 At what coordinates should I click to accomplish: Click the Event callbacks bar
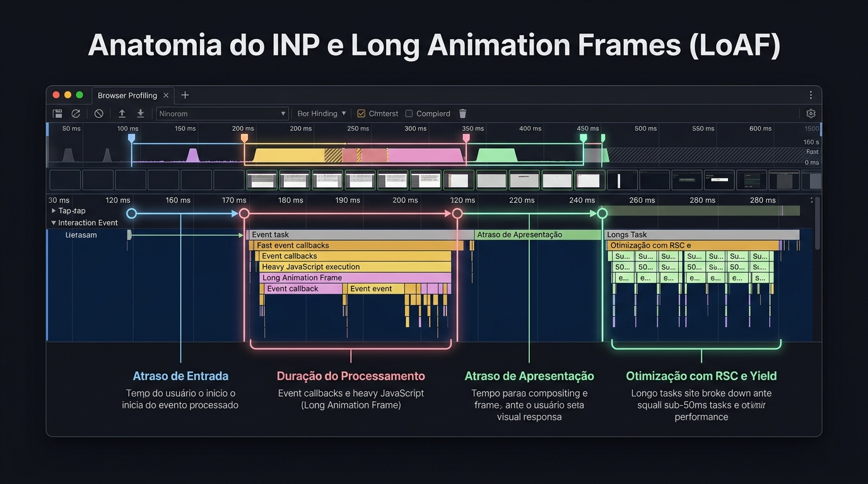pos(355,256)
